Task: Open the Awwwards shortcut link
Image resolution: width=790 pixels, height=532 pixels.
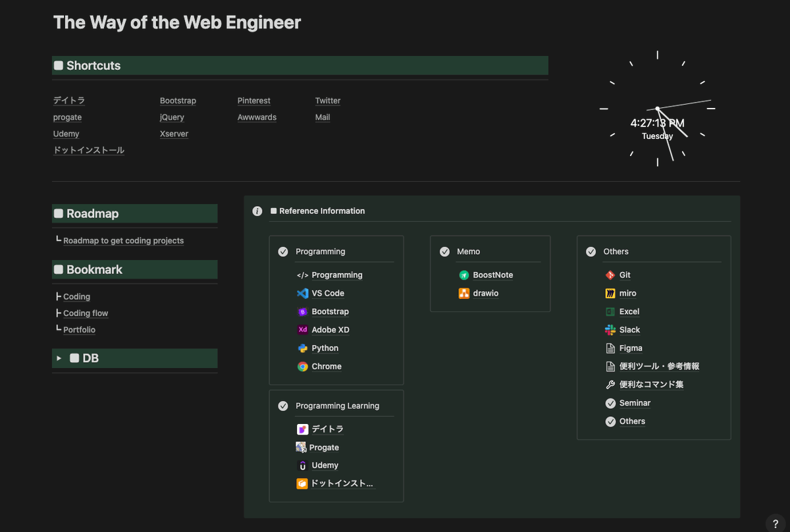Action: coord(257,117)
